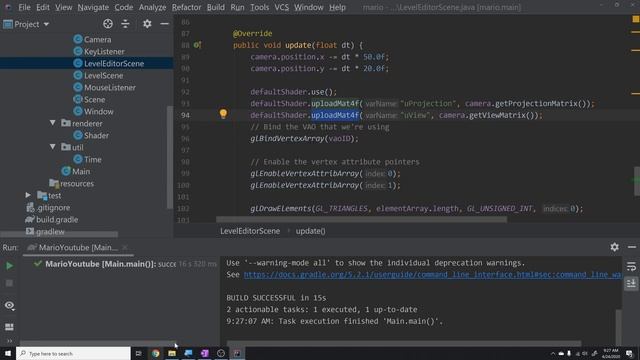Open the VCS menu

281,7
